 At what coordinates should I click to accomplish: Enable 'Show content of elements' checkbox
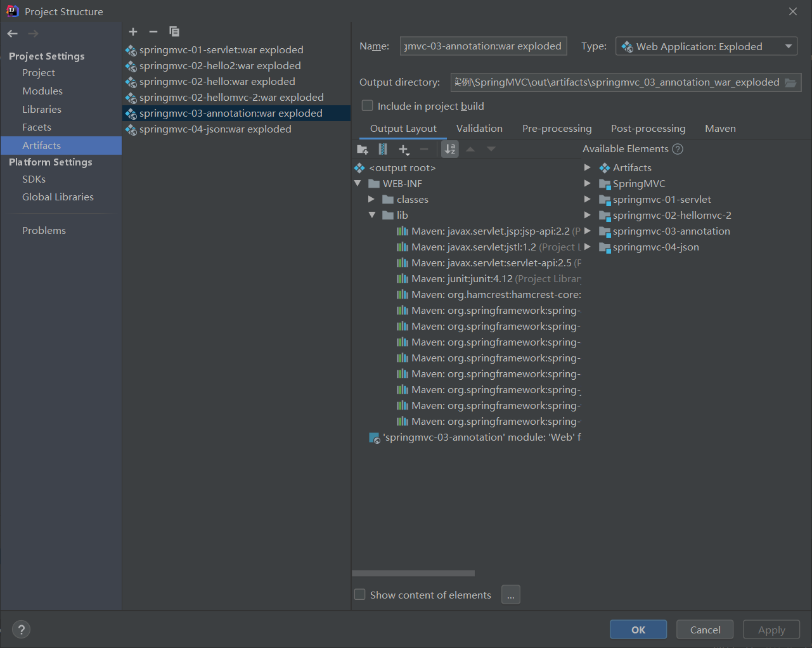coord(359,595)
